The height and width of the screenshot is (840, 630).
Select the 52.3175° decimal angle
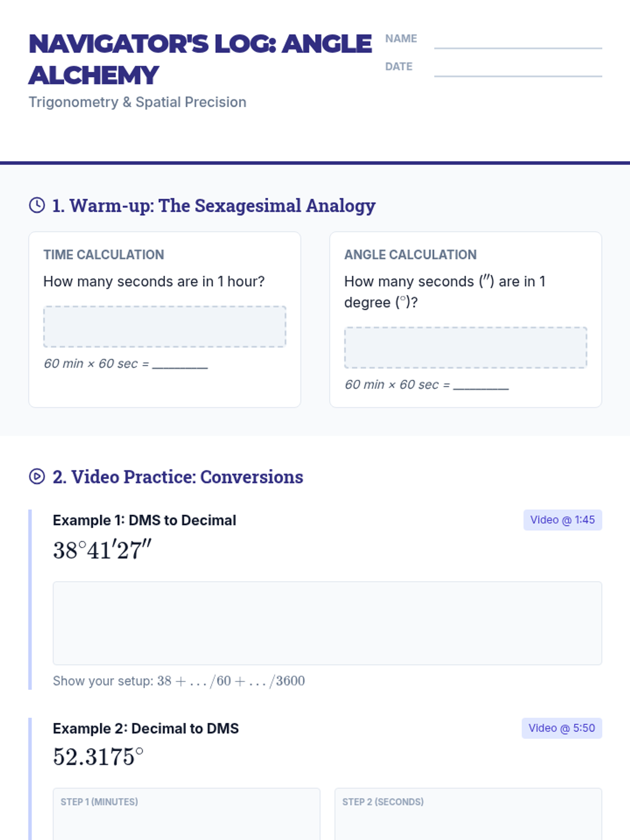[x=98, y=757]
